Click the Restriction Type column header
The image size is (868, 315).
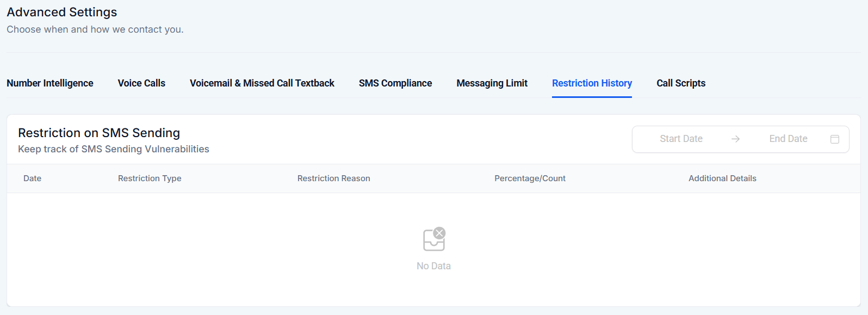[150, 178]
